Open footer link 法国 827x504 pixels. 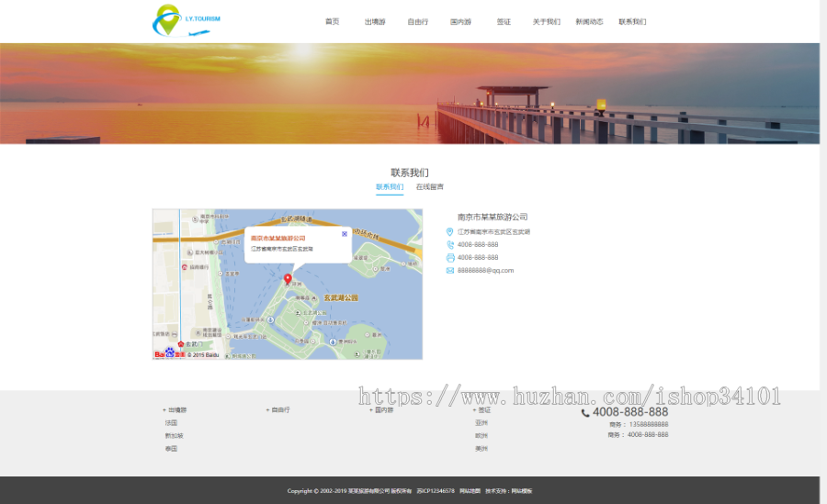click(171, 423)
